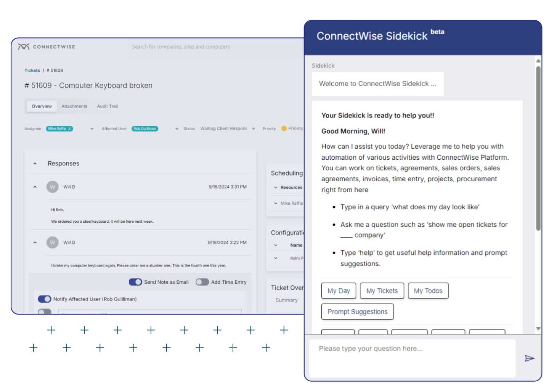Click the Ticket Overview Summary label
This screenshot has width=549, height=392.
pyautogui.click(x=286, y=300)
